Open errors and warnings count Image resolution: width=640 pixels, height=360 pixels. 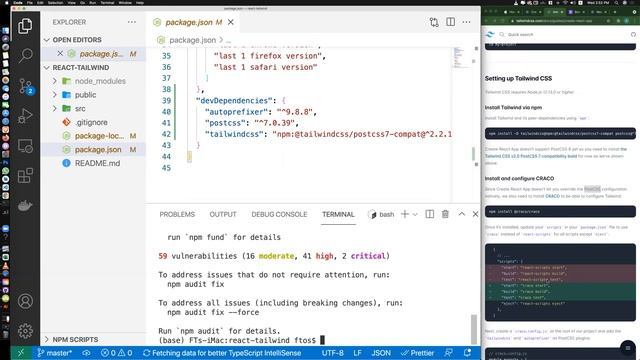point(117,353)
